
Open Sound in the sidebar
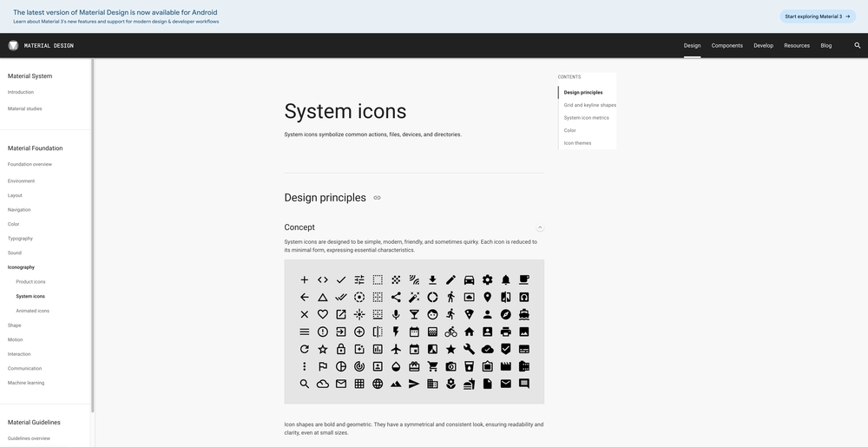coord(15,253)
